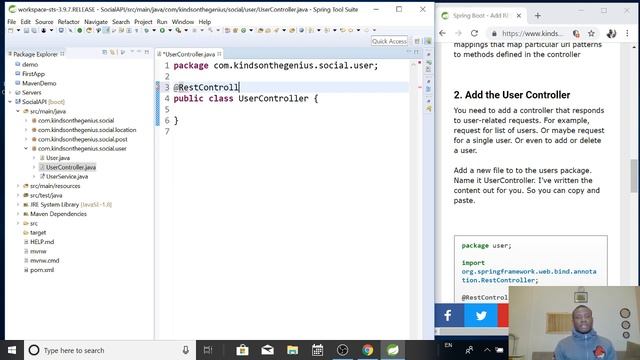Expand com.kindsonthegenius.social.location package
This screenshot has width=640, height=360.
[26, 130]
